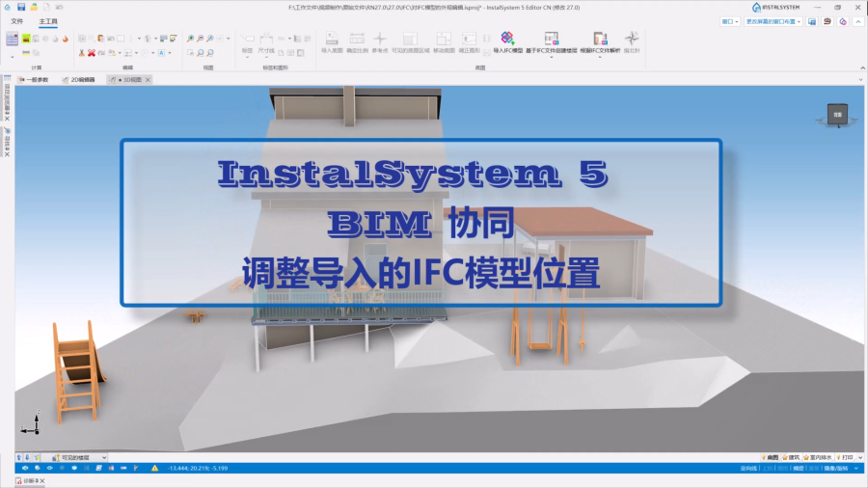Click the floor down arrow icon
Image resolution: width=868 pixels, height=488 pixels.
[27, 457]
